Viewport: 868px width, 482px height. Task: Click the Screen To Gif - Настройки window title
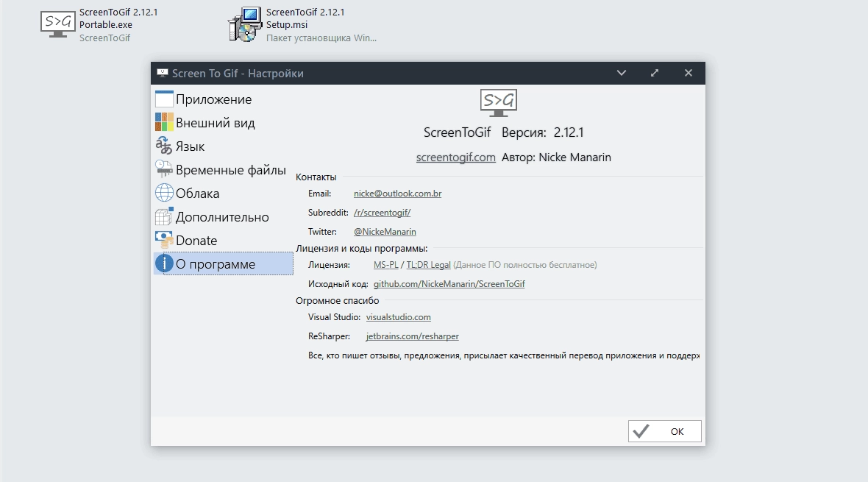pos(238,73)
